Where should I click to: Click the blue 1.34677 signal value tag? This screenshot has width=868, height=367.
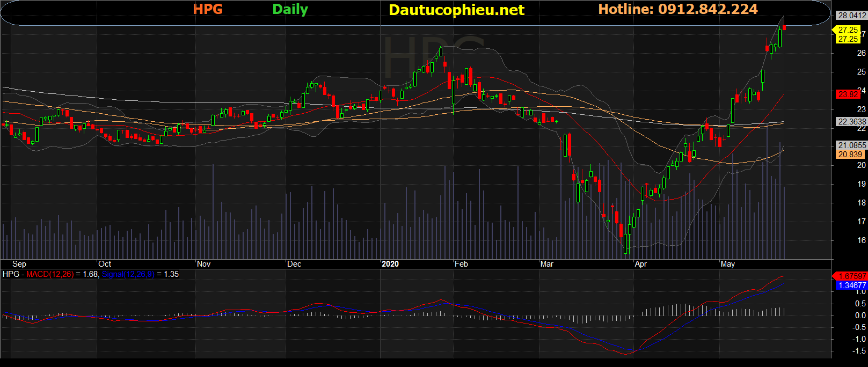point(851,285)
